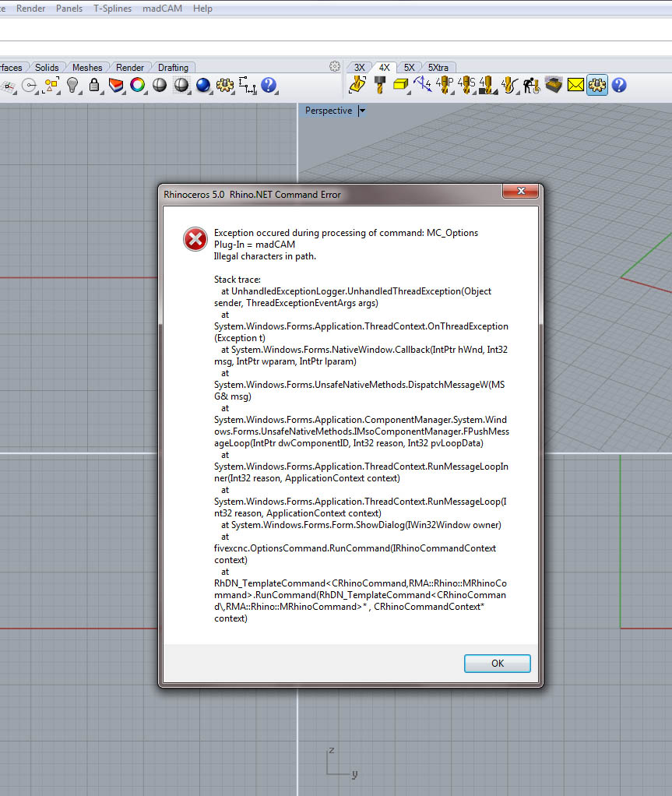Image resolution: width=672 pixels, height=796 pixels.
Task: Select the shaded viewport sphere icon
Action: 160,86
